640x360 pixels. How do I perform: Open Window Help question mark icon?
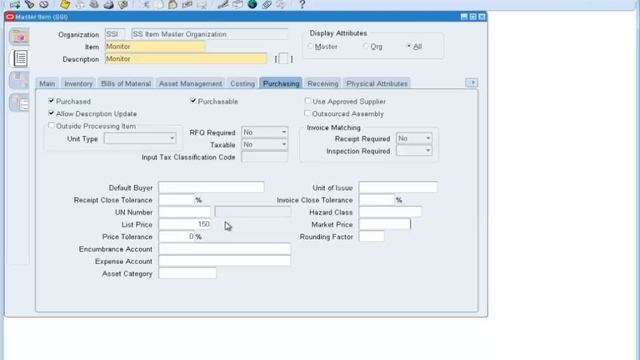[x=302, y=4]
